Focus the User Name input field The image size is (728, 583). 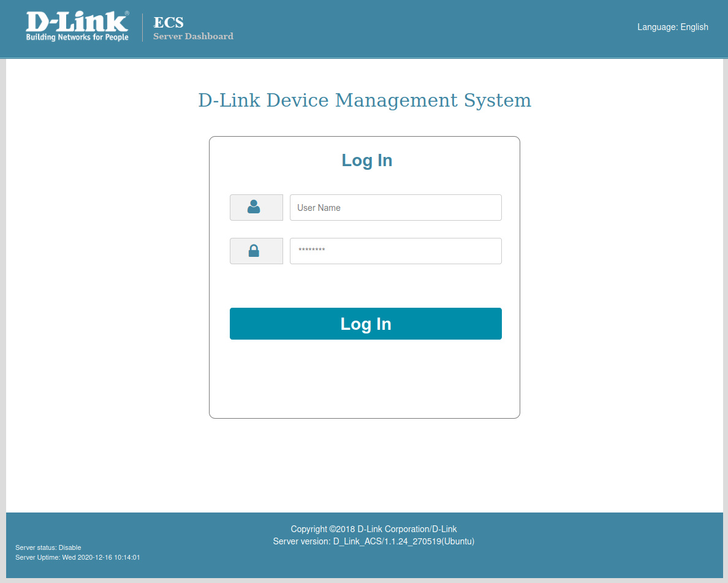coord(396,208)
